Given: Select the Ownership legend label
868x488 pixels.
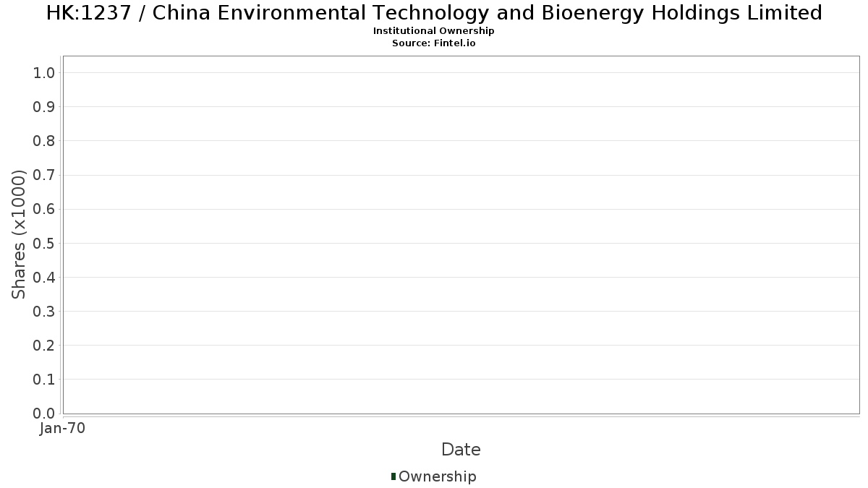Looking at the screenshot, I should coord(438,476).
